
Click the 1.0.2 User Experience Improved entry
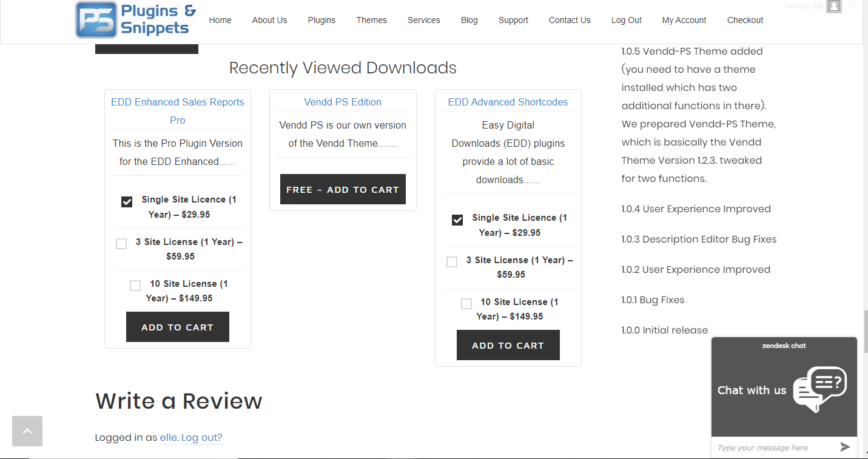(696, 269)
